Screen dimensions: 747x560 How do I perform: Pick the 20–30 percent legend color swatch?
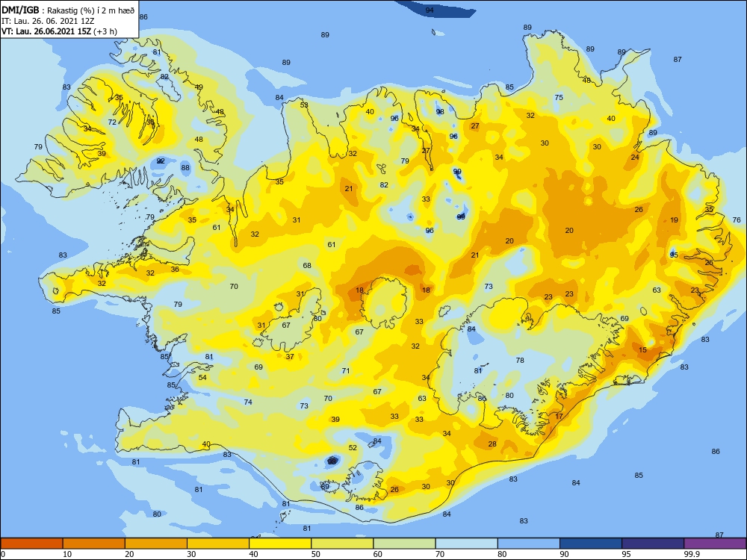click(156, 544)
